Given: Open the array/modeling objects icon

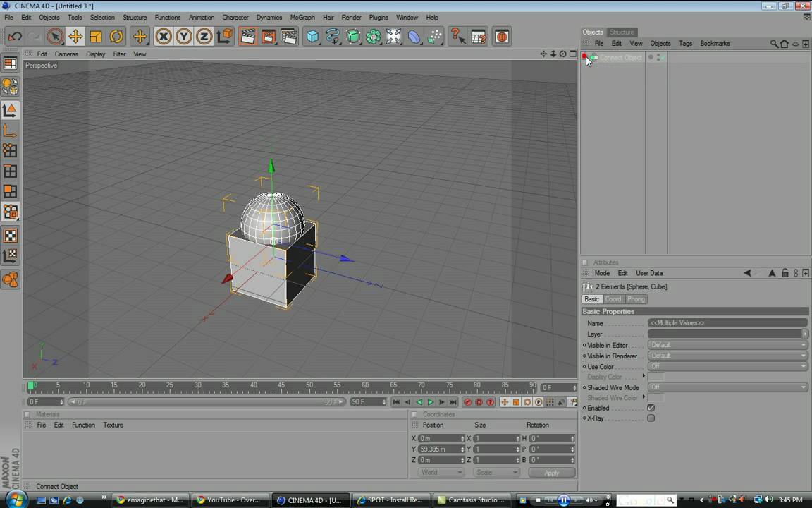Looking at the screenshot, I should coord(374,36).
